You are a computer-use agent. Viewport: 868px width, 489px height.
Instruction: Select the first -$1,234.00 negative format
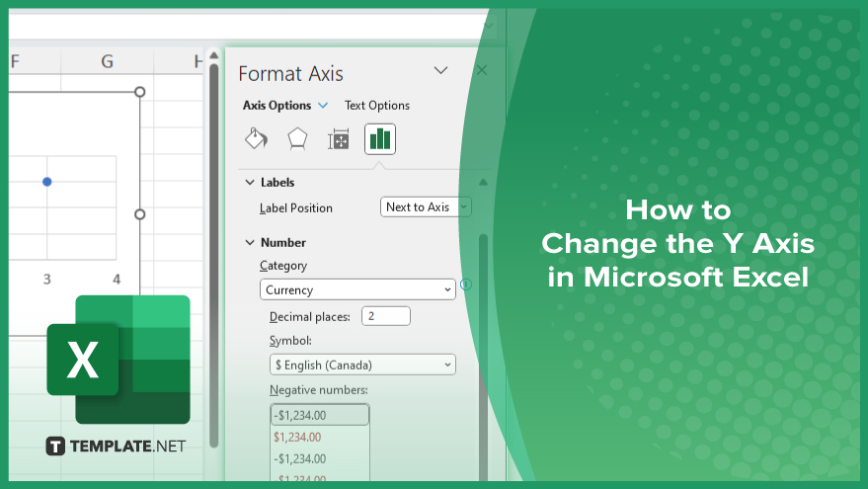pyautogui.click(x=320, y=415)
